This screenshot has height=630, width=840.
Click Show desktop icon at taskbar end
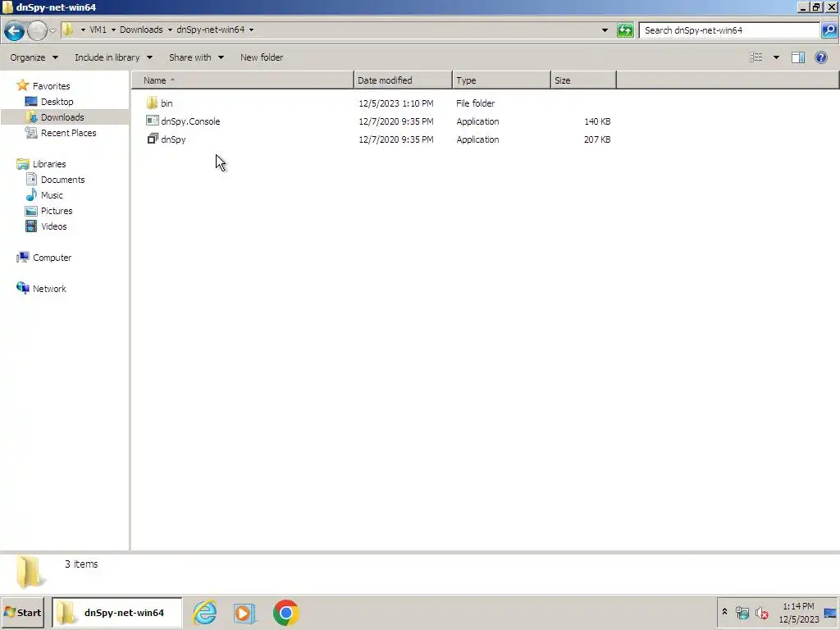point(830,613)
